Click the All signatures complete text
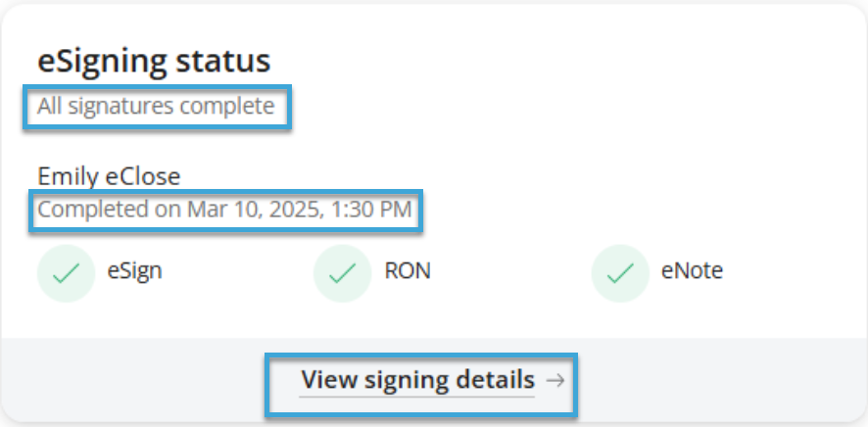868x427 pixels. (x=156, y=106)
